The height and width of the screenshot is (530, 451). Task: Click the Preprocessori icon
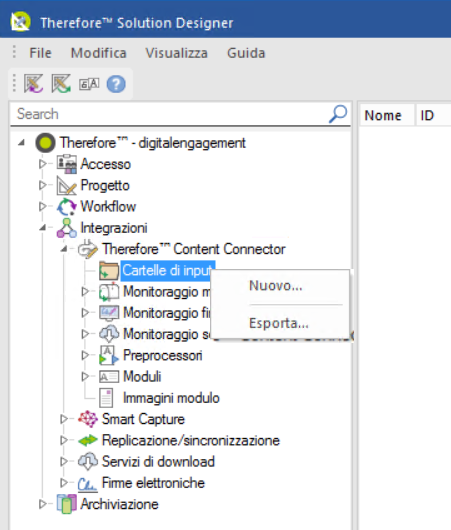pyautogui.click(x=109, y=355)
